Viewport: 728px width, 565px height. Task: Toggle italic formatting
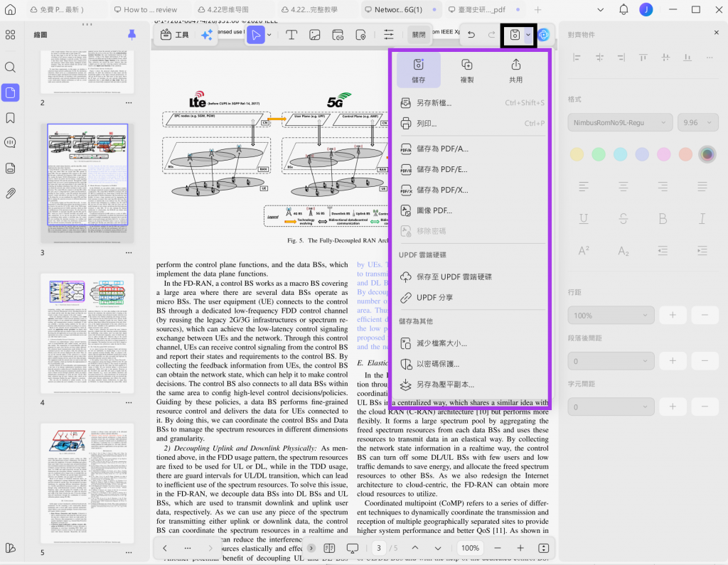[702, 219]
